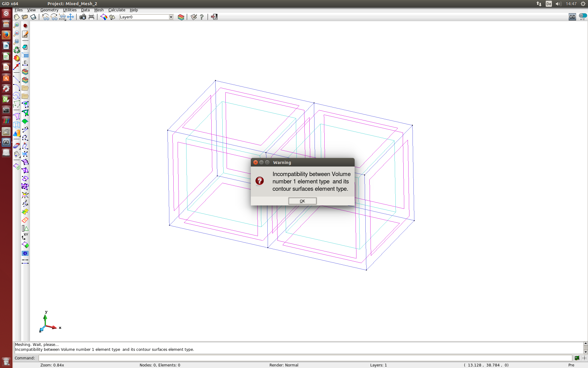588x368 pixels.
Task: Click the XY coordinates icon
Action: [x=25, y=236]
